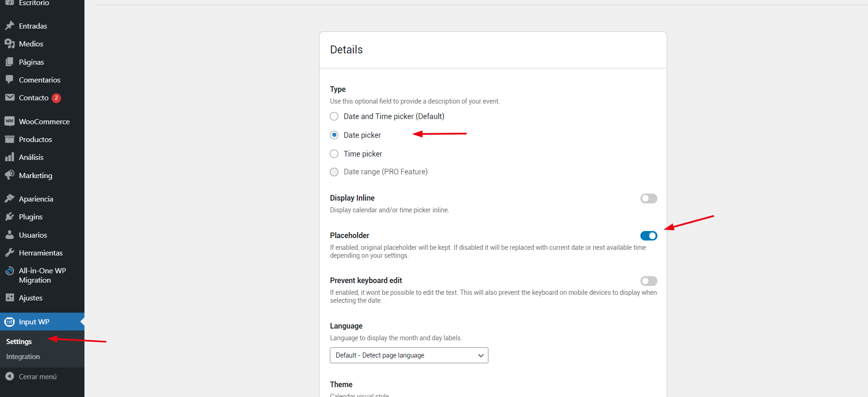Click the Medios media icon
This screenshot has width=868, height=397.
(9, 44)
